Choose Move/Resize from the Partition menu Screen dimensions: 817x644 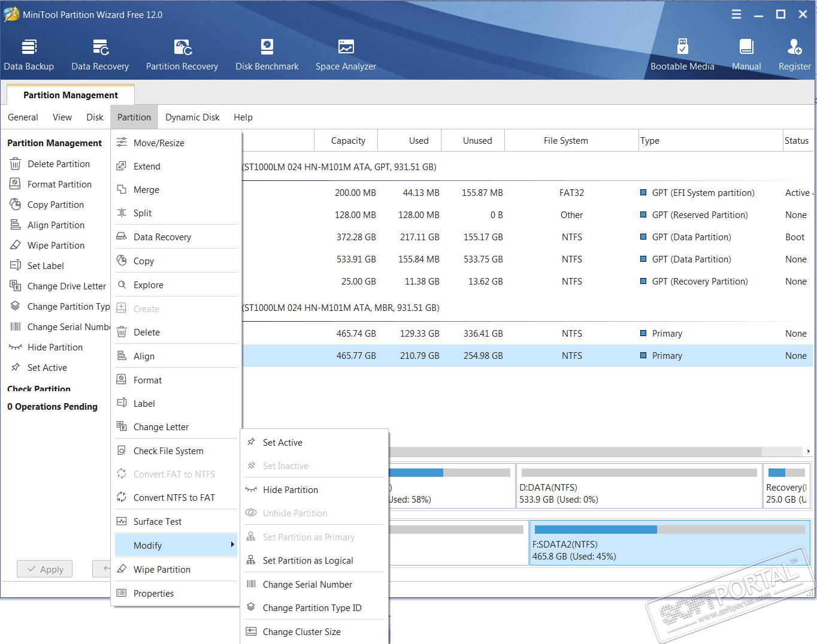coord(159,143)
